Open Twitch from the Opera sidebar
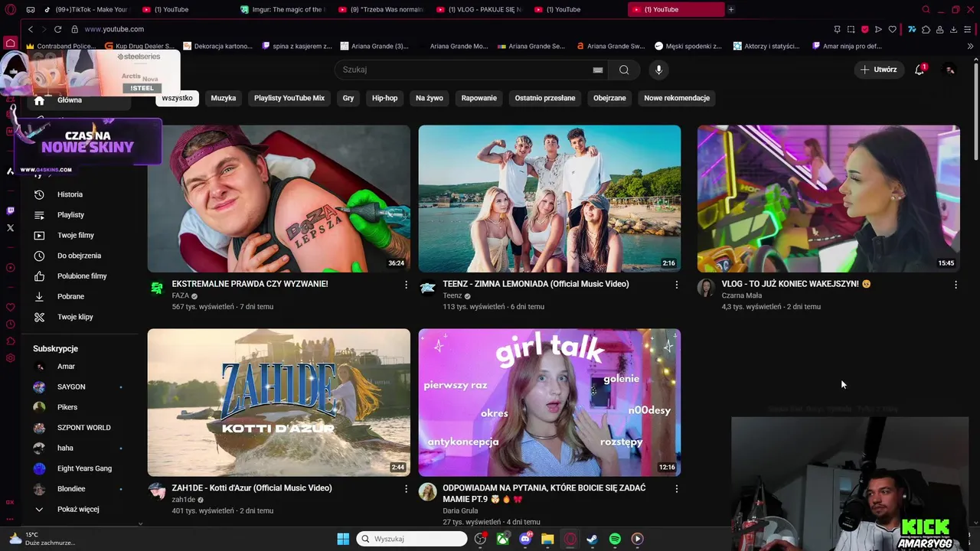 [10, 210]
